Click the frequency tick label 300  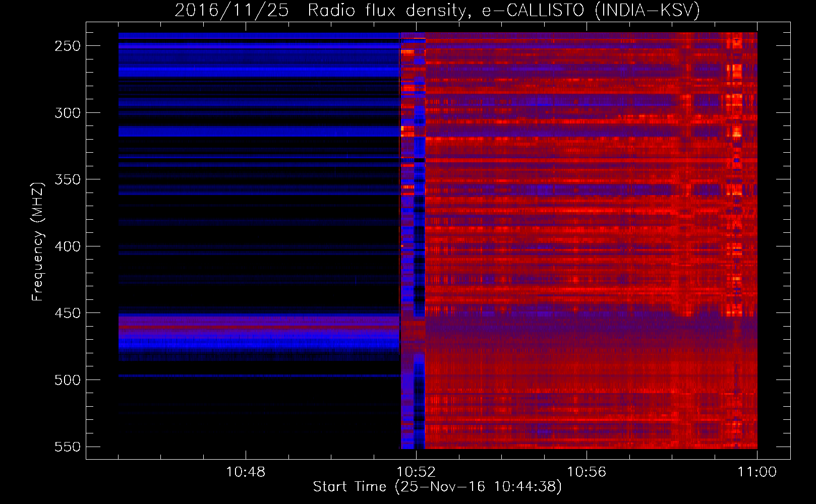tap(68, 113)
